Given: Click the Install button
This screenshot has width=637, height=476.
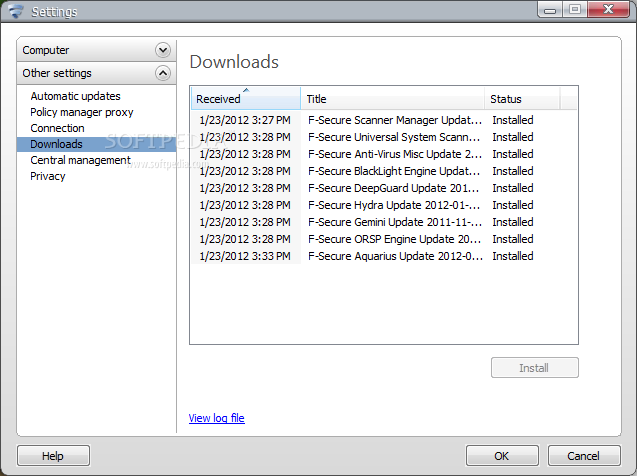Looking at the screenshot, I should (535, 368).
